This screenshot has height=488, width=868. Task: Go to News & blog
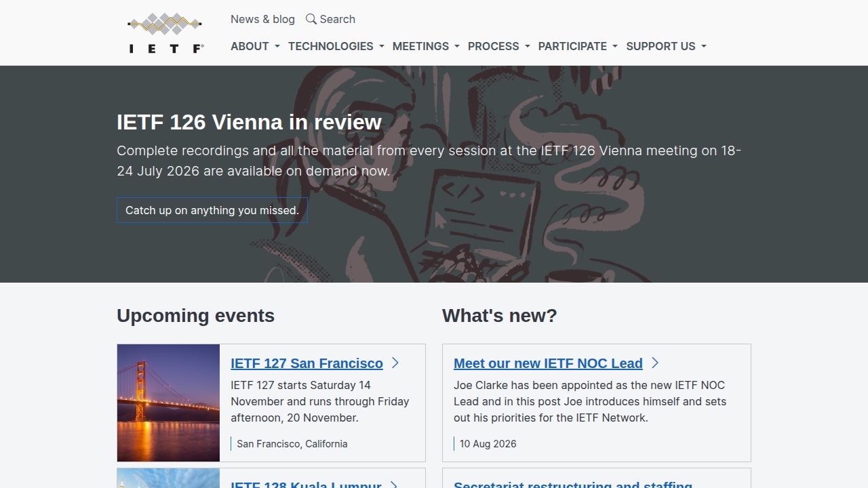(262, 19)
